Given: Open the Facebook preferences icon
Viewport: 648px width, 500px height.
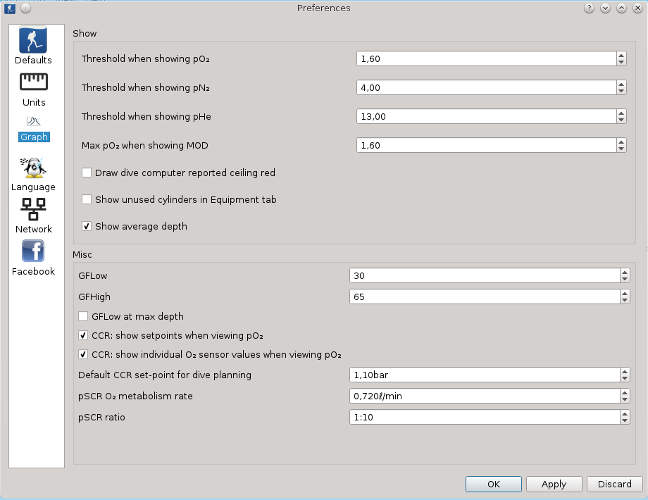Looking at the screenshot, I should (33, 251).
